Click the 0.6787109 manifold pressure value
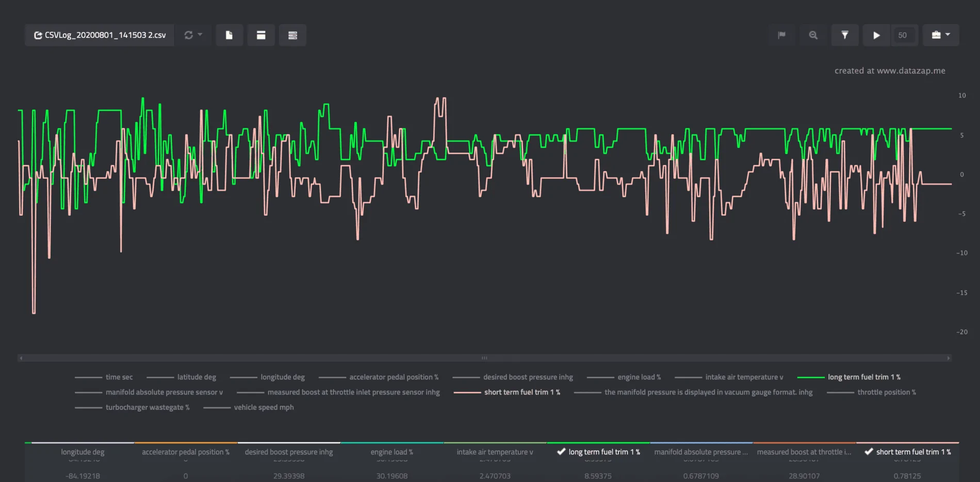Image resolution: width=980 pixels, height=482 pixels. pos(701,476)
